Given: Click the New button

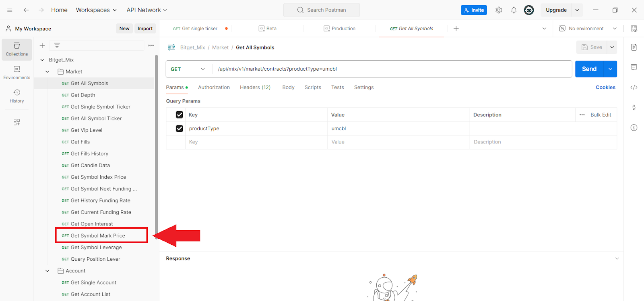Looking at the screenshot, I should click(x=124, y=29).
